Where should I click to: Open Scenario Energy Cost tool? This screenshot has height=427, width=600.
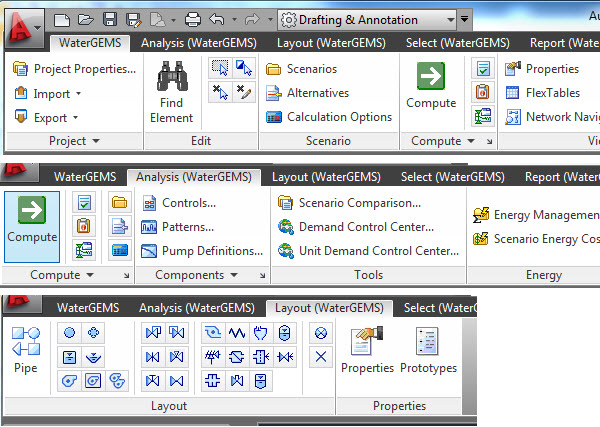click(536, 239)
